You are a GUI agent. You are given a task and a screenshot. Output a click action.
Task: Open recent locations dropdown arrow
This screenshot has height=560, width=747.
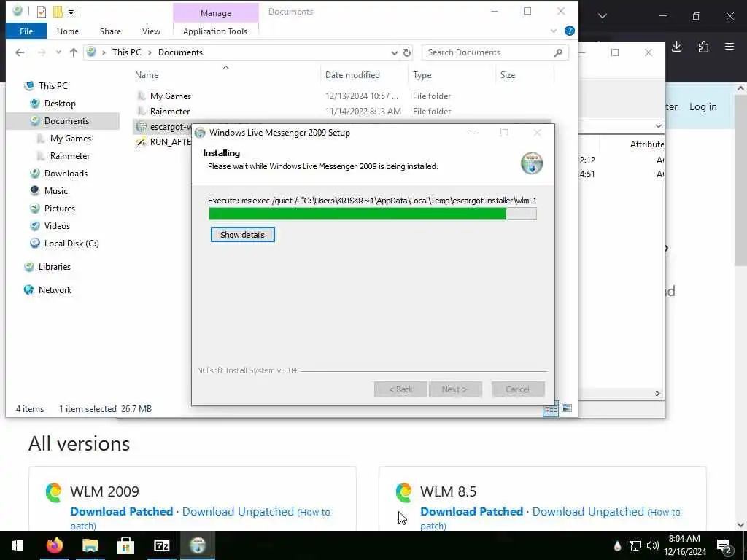58,52
